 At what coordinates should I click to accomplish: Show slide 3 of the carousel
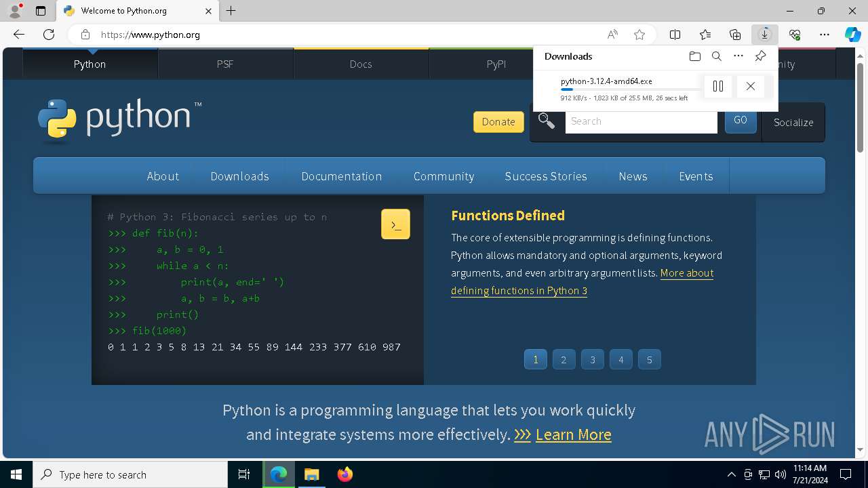[592, 359]
